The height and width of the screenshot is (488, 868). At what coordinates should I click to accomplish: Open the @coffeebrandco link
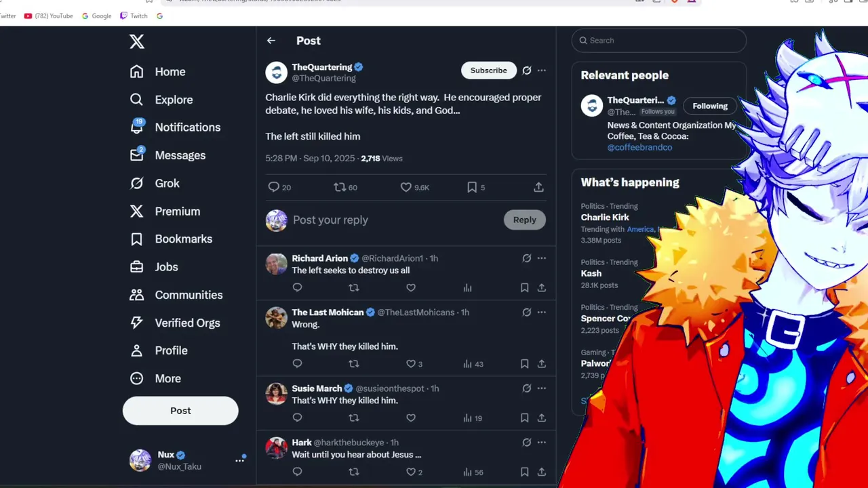click(640, 147)
